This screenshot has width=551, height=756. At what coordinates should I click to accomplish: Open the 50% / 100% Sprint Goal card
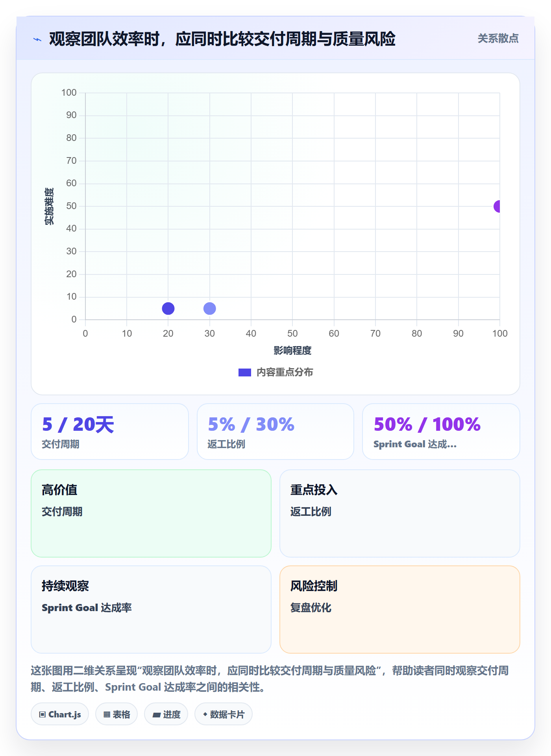[x=441, y=432]
